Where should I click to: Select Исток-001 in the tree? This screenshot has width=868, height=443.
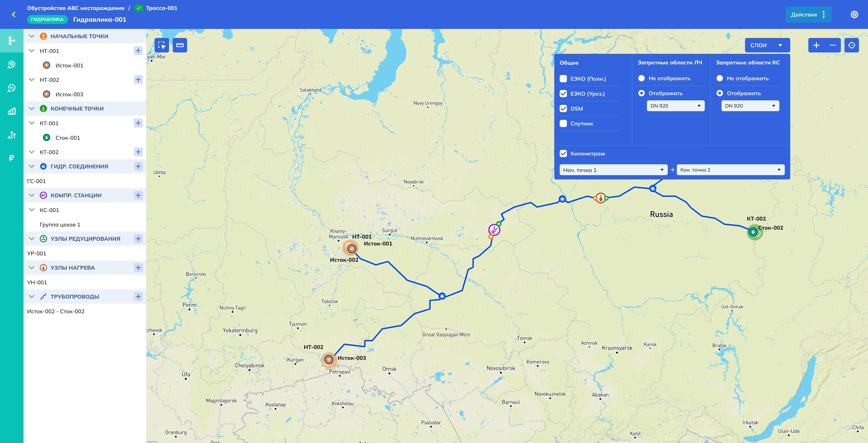click(69, 65)
